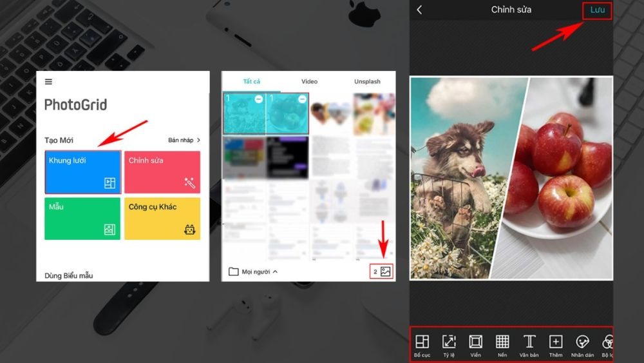Select the dark screenshot thumbnail in gallery

(287, 157)
